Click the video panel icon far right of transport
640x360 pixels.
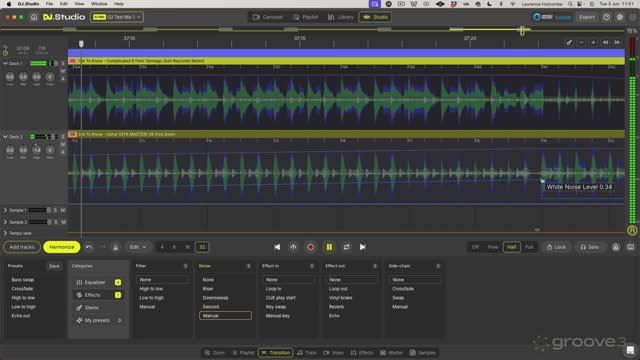tap(631, 247)
